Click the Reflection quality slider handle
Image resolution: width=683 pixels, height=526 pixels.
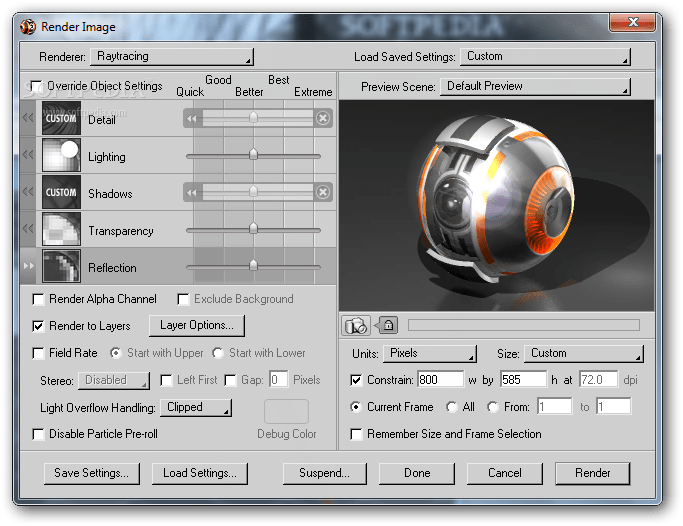coord(253,266)
